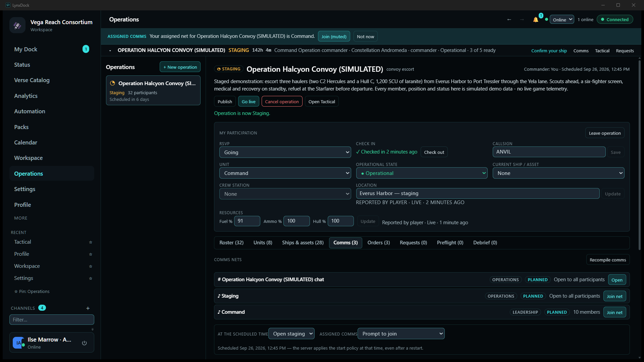644x362 pixels.
Task: Click the channels Filter input
Action: pyautogui.click(x=52, y=320)
